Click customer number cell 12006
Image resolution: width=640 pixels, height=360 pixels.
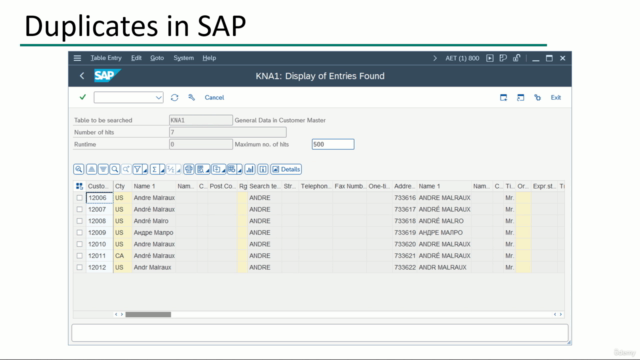(99, 198)
